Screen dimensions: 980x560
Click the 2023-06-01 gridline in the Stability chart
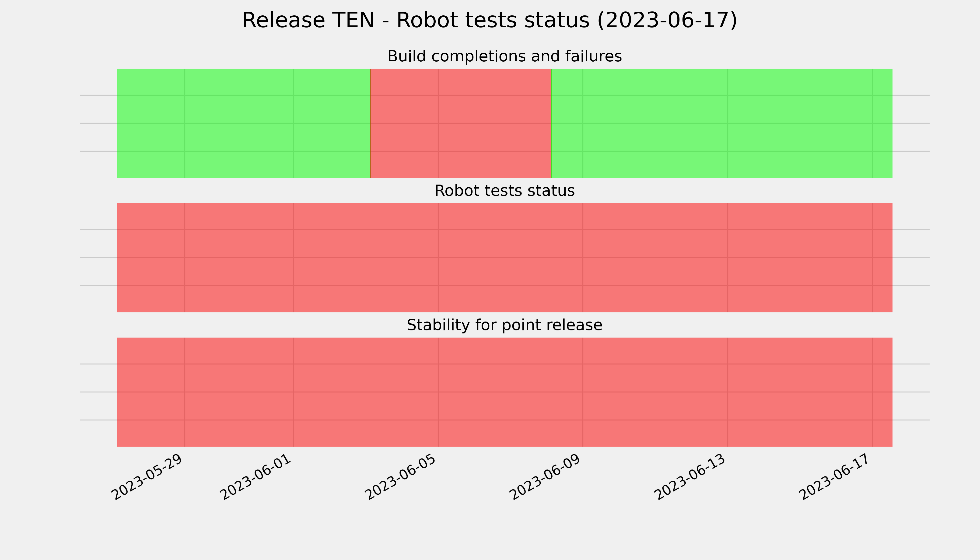(x=294, y=392)
